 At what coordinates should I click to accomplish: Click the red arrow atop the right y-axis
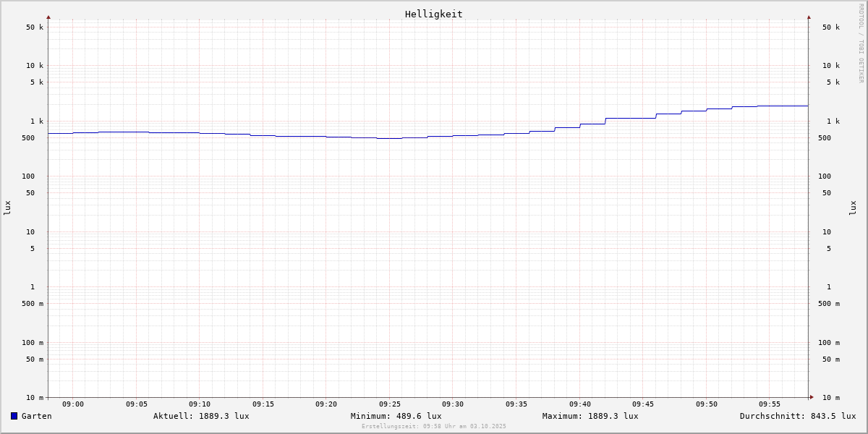click(x=809, y=17)
